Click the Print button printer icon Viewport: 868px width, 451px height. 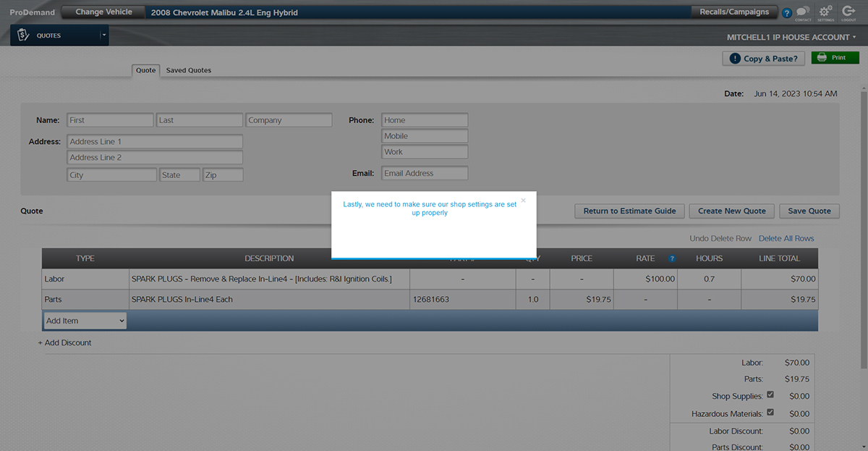pos(822,58)
